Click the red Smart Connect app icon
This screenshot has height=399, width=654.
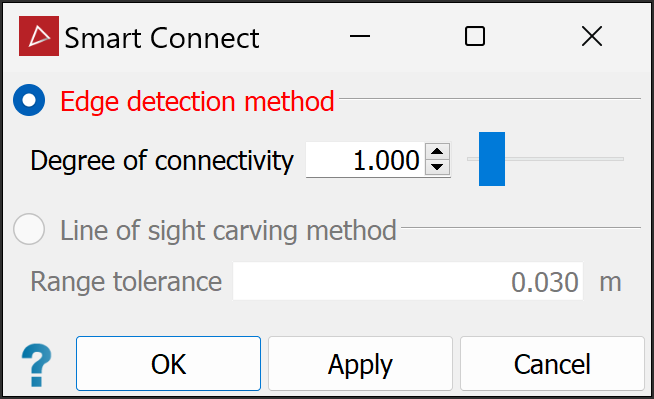coord(39,36)
